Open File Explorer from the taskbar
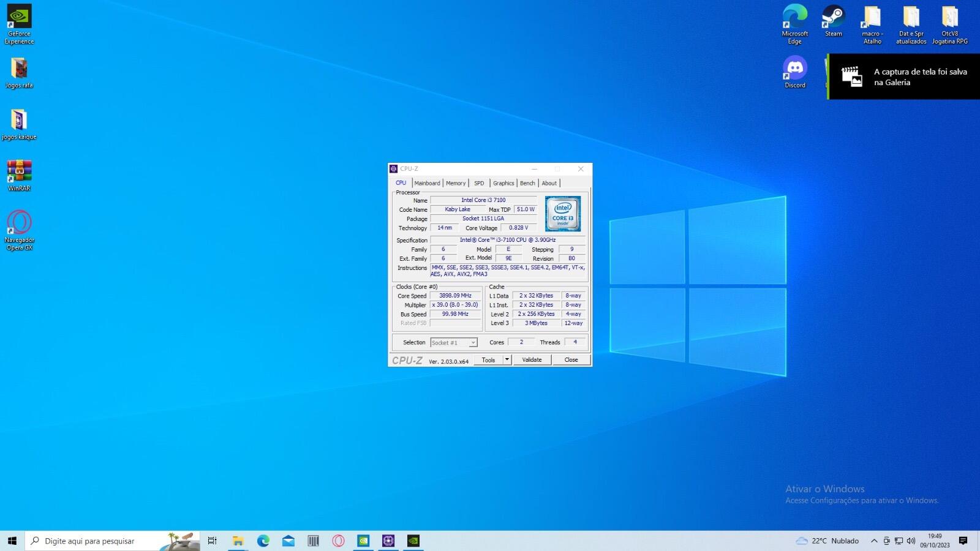The height and width of the screenshot is (551, 980). point(238,541)
